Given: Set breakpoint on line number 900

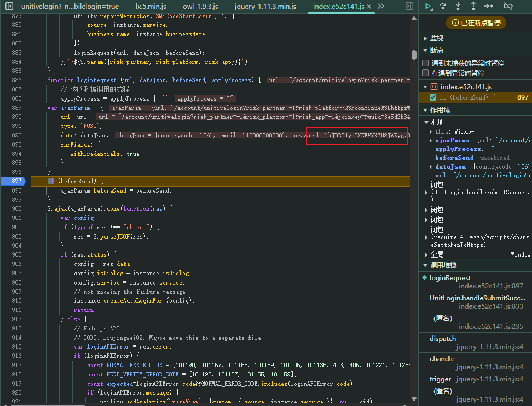Looking at the screenshot, I should point(16,208).
